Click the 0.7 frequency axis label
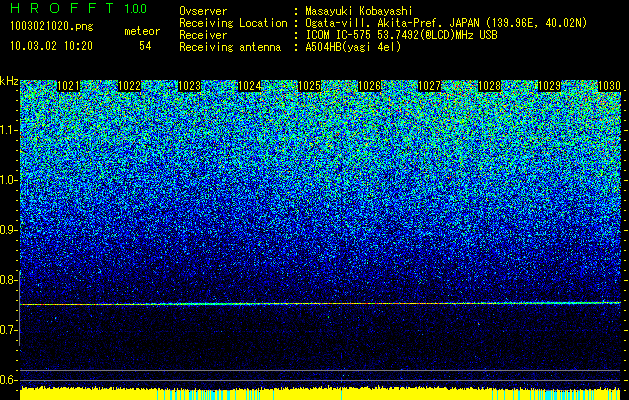The height and width of the screenshot is (400, 629). pyautogui.click(x=9, y=330)
